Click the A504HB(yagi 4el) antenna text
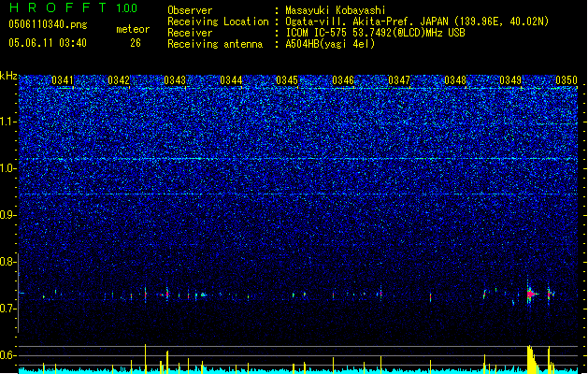Image resolution: width=588 pixels, height=374 pixels. pyautogui.click(x=330, y=44)
